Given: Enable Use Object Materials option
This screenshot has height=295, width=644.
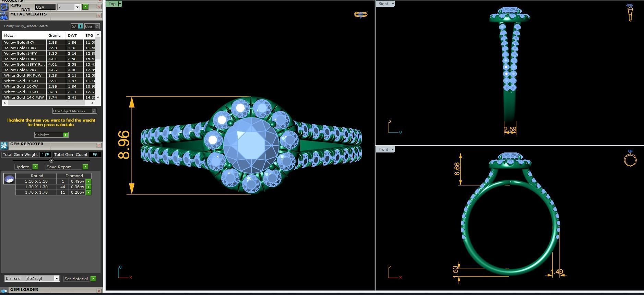Looking at the screenshot, I should [x=74, y=111].
